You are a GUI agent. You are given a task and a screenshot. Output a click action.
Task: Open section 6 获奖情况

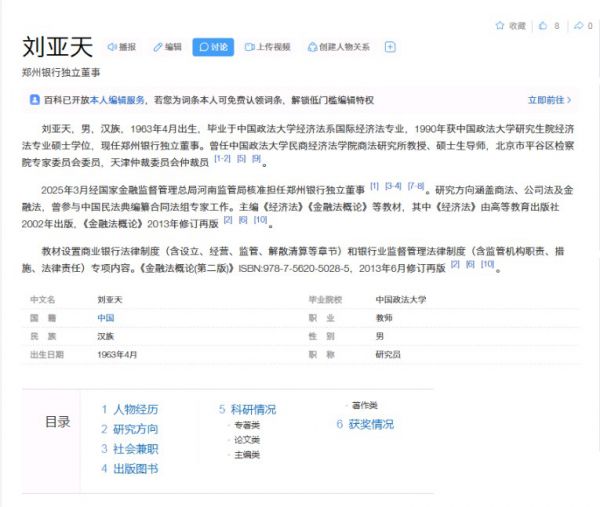(365, 424)
